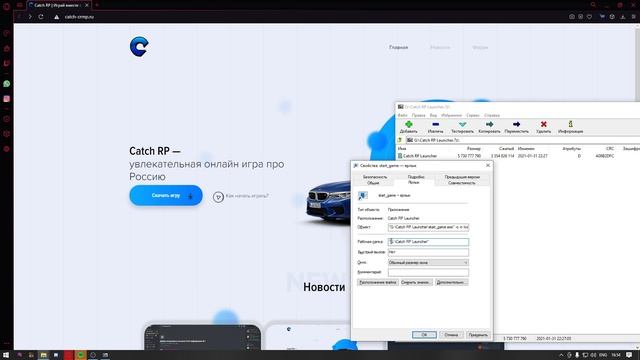Open the Window size (Окно) dropdown
This screenshot has height=360, width=640.
[x=428, y=262]
